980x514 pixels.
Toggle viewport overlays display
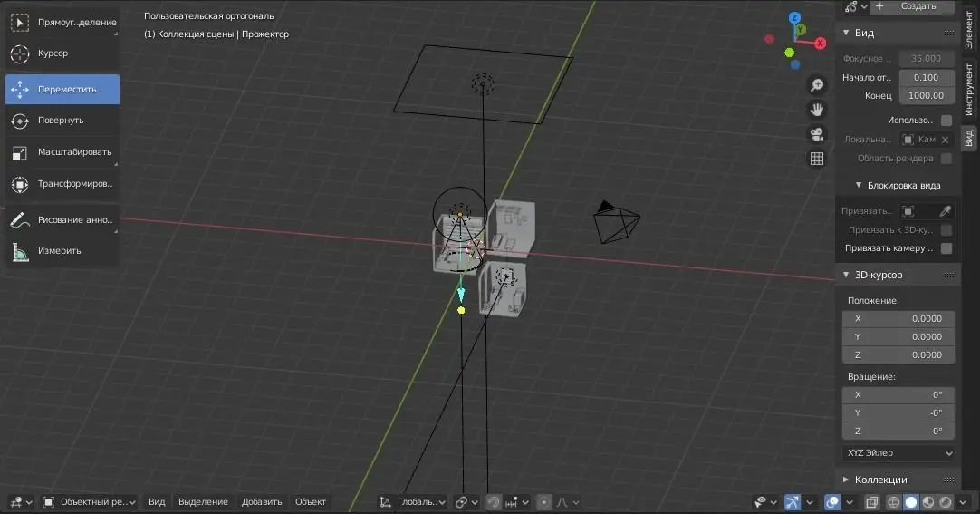click(831, 502)
